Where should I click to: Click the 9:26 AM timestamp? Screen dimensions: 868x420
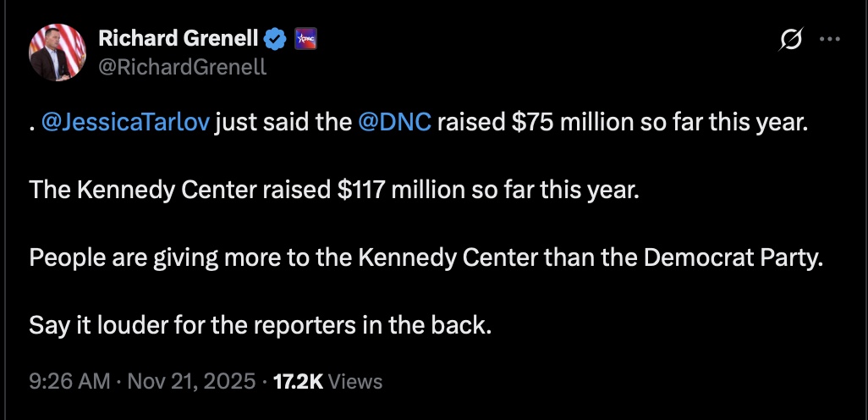pyautogui.click(x=69, y=381)
